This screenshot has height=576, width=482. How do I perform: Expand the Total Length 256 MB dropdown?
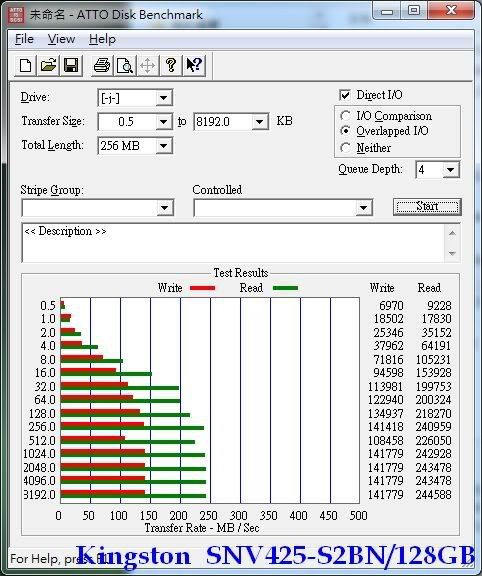tap(163, 146)
